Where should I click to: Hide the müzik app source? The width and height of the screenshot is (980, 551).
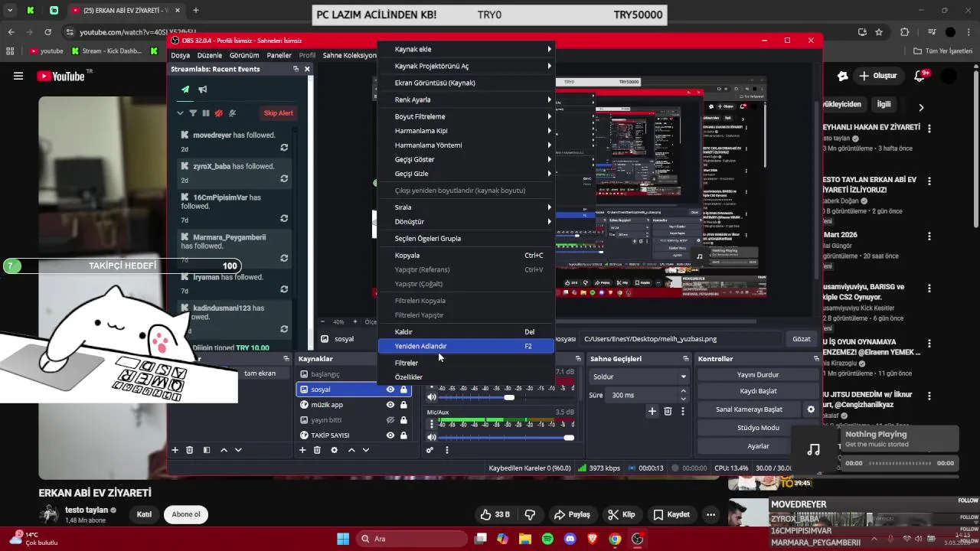click(x=390, y=405)
